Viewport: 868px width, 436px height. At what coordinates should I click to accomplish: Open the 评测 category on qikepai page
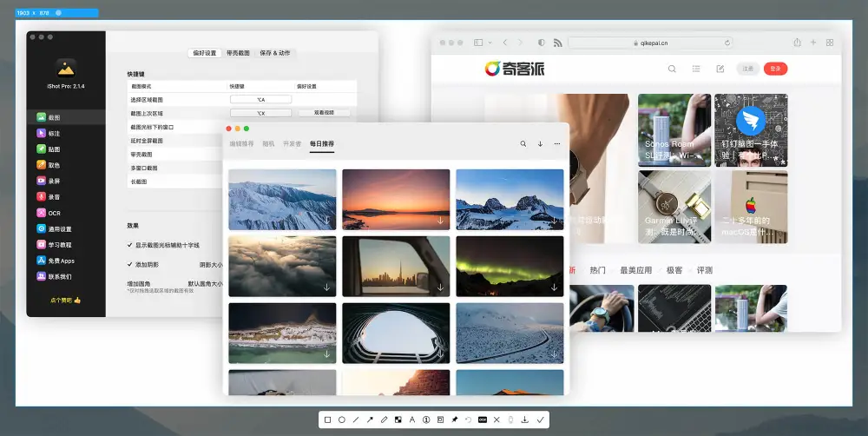click(x=705, y=270)
